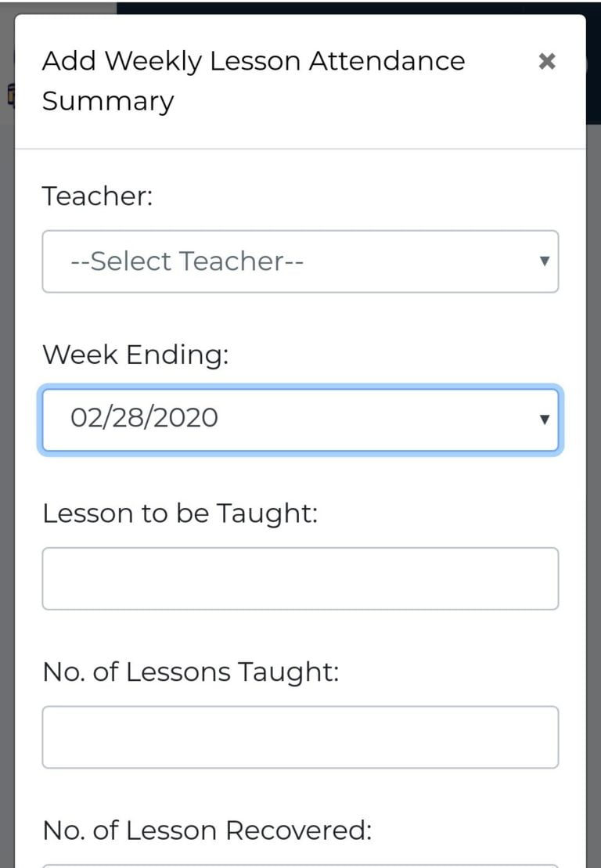
Task: Close the Add Weekly Lesson Attendance Summary dialog
Action: click(x=547, y=61)
